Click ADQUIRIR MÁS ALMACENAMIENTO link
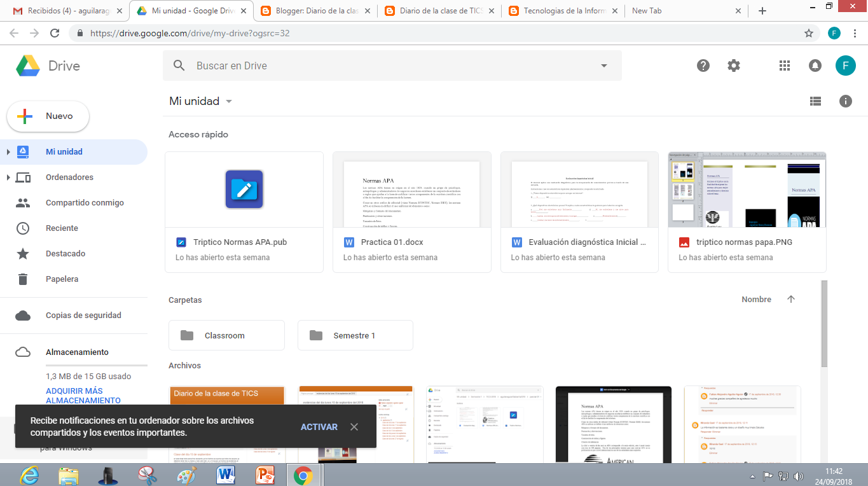Screen dimensions: 868x486 (x=83, y=396)
